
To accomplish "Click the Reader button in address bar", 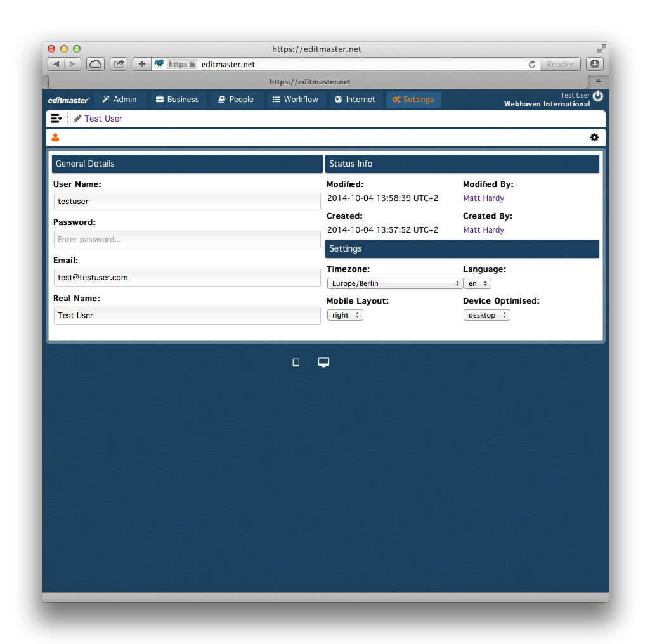I will coord(560,64).
